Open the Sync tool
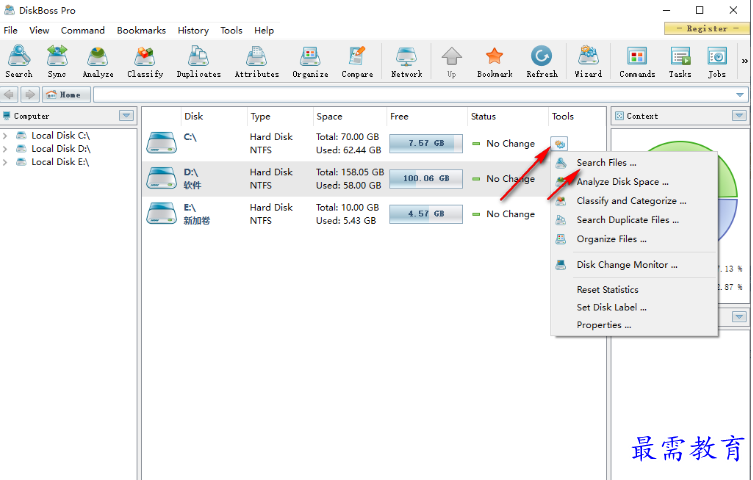 tap(57, 61)
